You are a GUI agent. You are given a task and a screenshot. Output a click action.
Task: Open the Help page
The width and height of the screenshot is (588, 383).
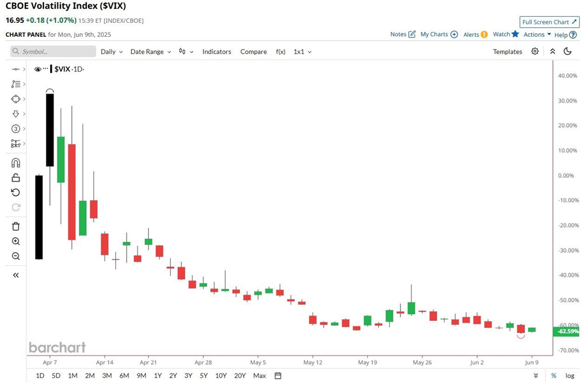point(566,35)
